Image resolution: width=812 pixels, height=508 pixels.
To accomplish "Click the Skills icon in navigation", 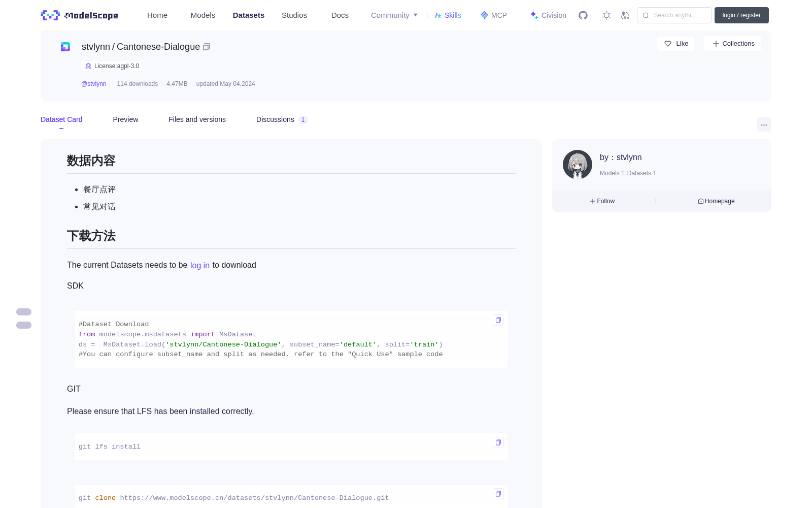I will [x=438, y=15].
